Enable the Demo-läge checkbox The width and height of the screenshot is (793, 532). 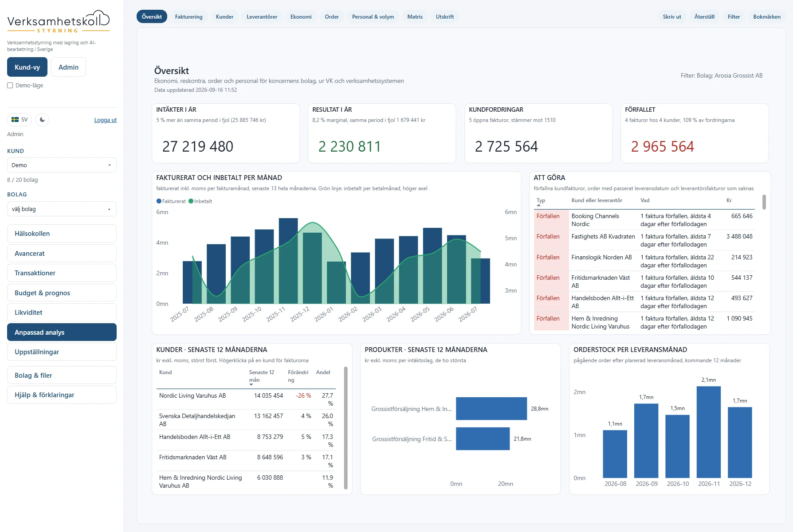pyautogui.click(x=10, y=86)
